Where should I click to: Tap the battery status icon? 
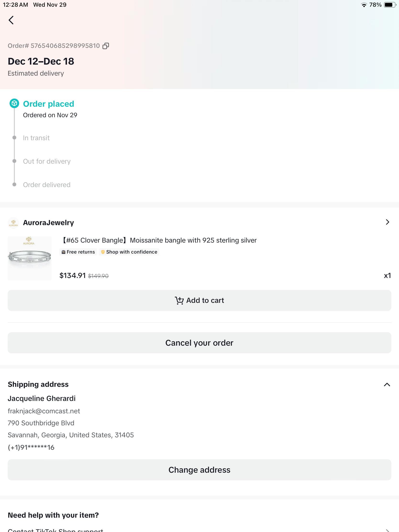coord(389,5)
